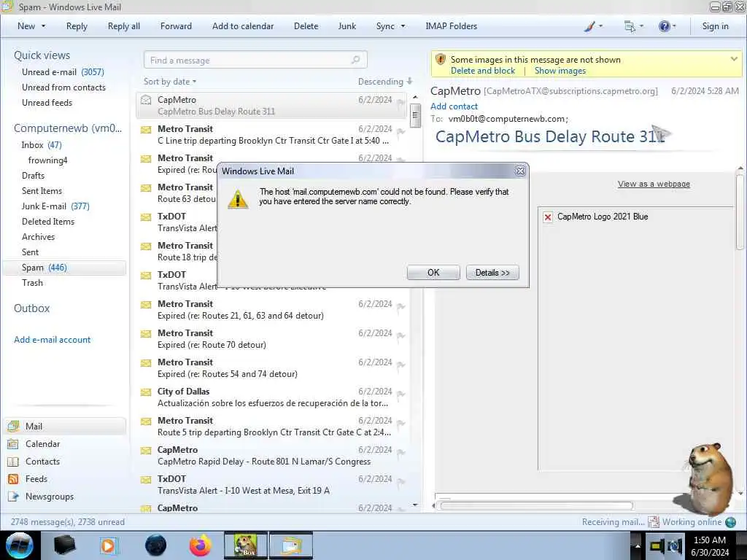
Task: Expand error Details in the dialog
Action: click(492, 273)
